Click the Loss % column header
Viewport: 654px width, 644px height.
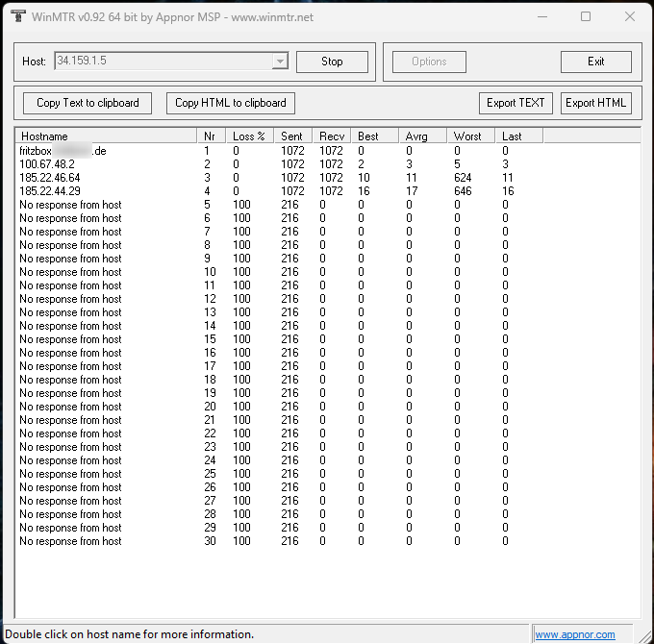tap(249, 136)
